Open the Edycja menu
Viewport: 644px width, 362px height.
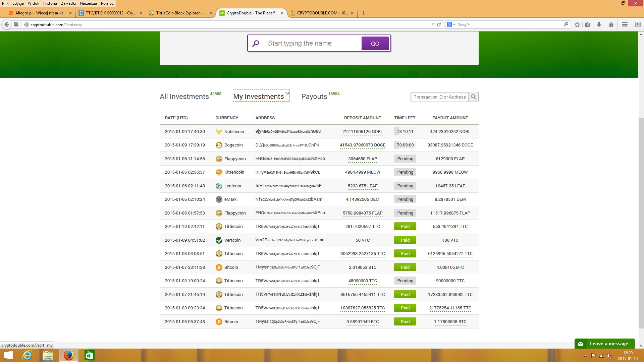18,3
